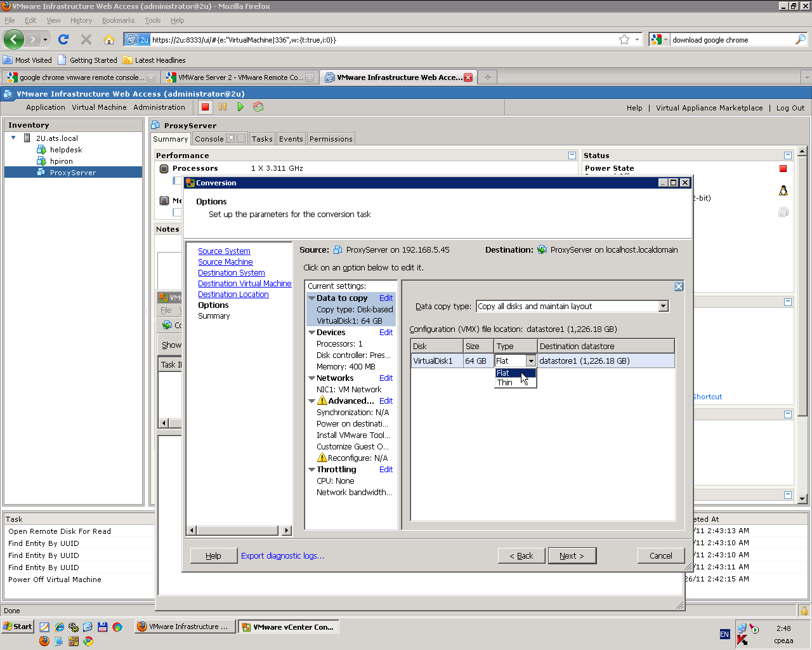Click the main page vertical scrollbar down arrow

point(802,499)
